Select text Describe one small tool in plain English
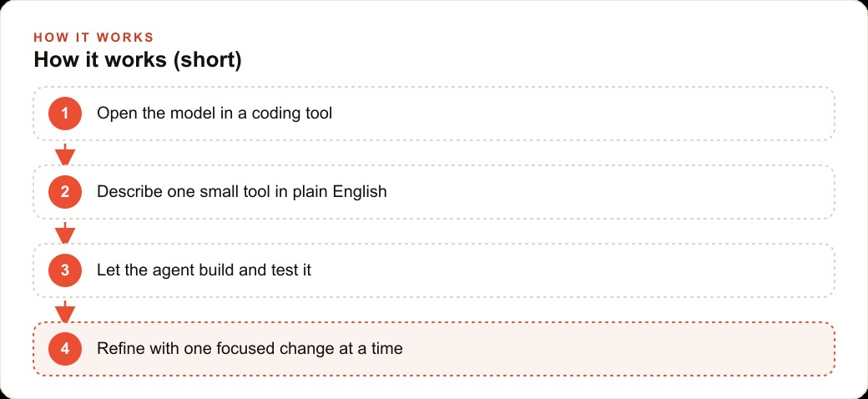The height and width of the screenshot is (399, 868). (242, 192)
